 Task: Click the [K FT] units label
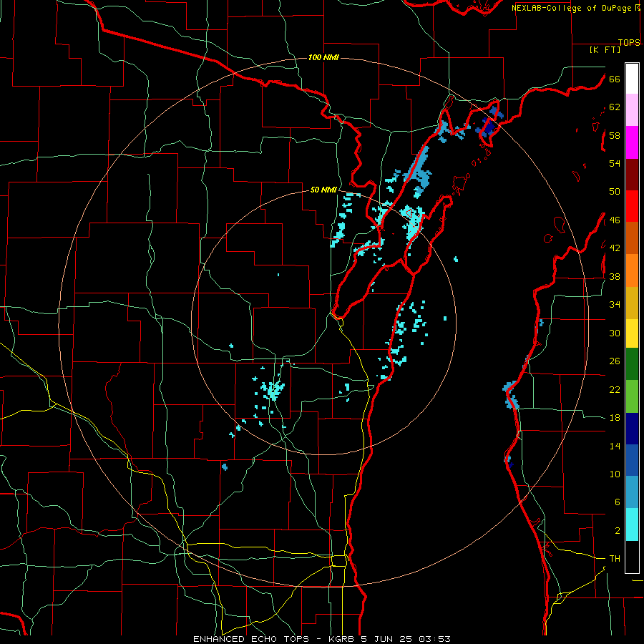point(605,49)
